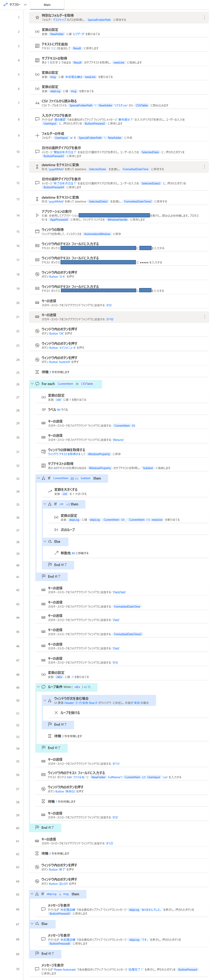Click hourglass icon of 待機 5 秒 step

tap(37, 372)
